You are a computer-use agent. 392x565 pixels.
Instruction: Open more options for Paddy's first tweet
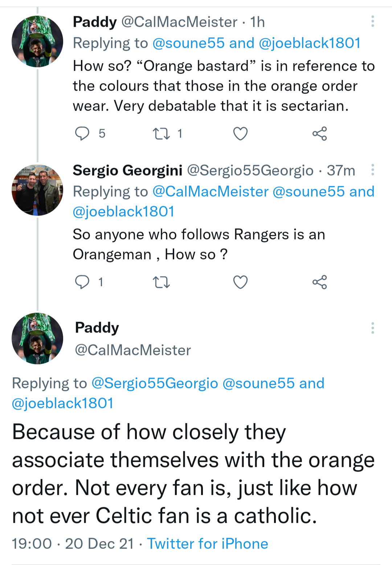(x=372, y=21)
